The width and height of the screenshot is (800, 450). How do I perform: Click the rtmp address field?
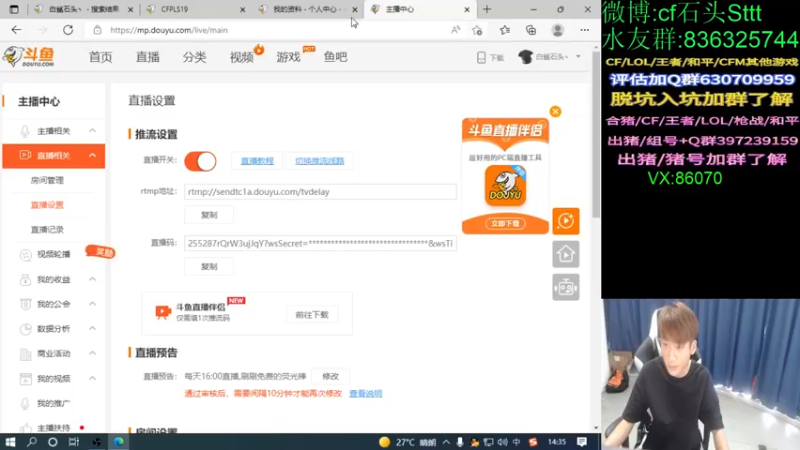pos(320,192)
